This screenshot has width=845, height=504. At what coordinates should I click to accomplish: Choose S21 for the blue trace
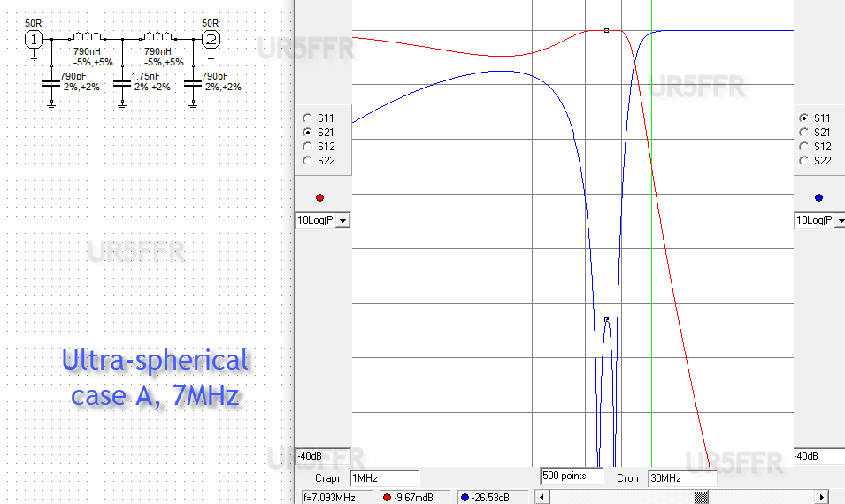pos(804,132)
